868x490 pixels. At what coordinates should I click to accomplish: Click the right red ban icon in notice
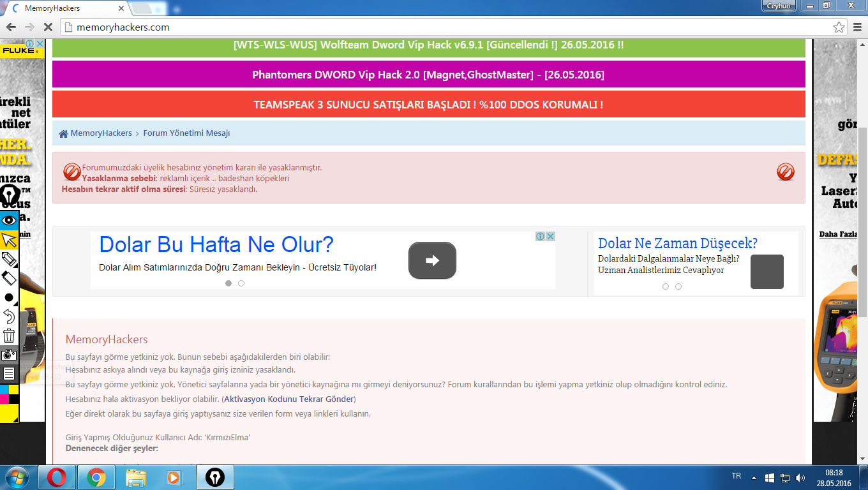coord(786,172)
